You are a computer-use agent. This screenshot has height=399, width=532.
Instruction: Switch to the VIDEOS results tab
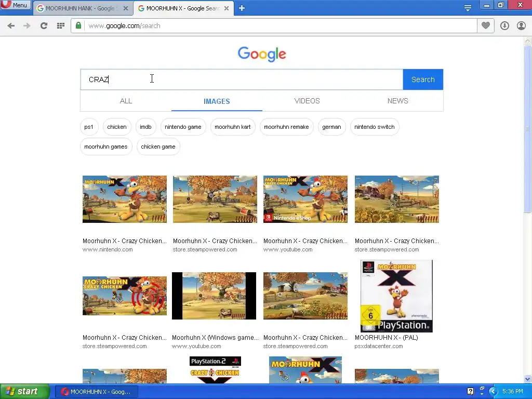(307, 101)
